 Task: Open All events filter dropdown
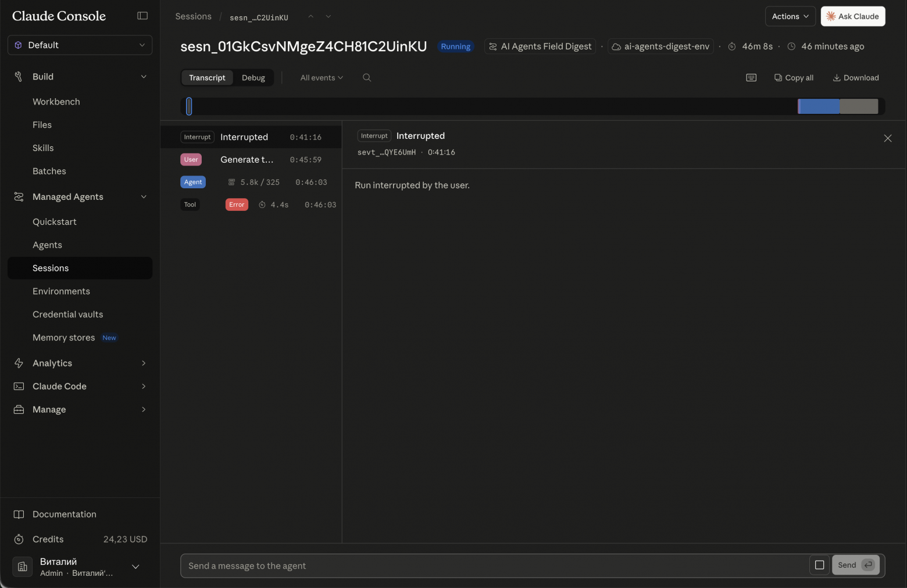tap(322, 78)
